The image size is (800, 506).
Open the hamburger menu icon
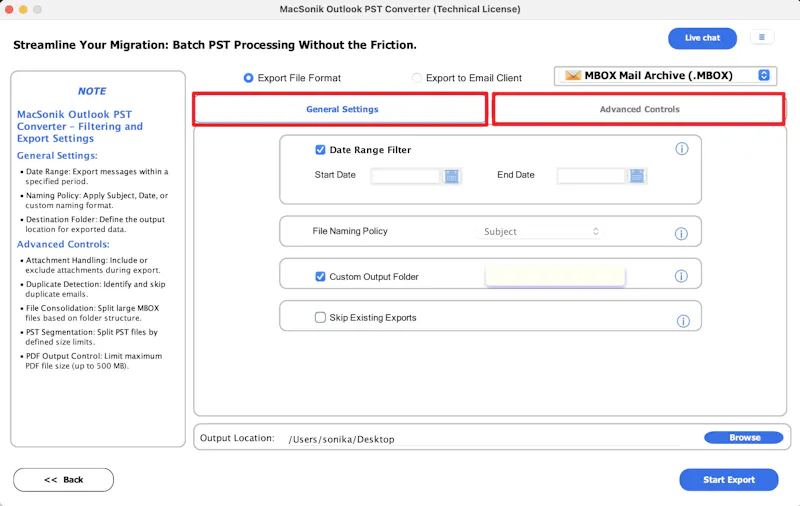click(x=762, y=37)
